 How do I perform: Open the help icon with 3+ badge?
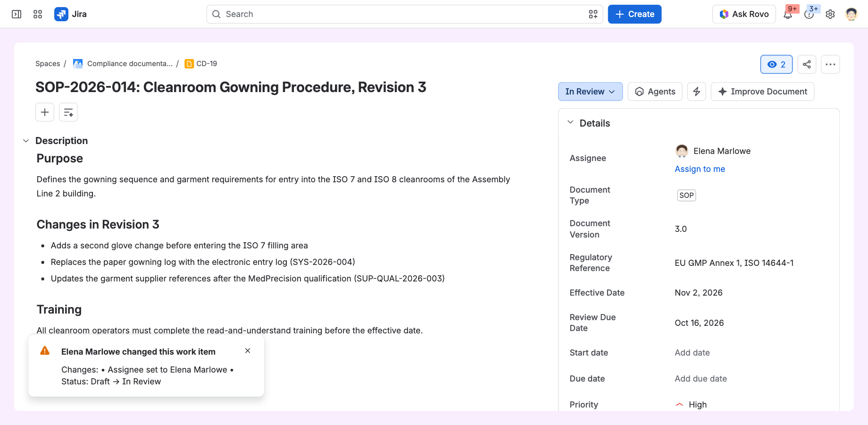click(x=809, y=14)
